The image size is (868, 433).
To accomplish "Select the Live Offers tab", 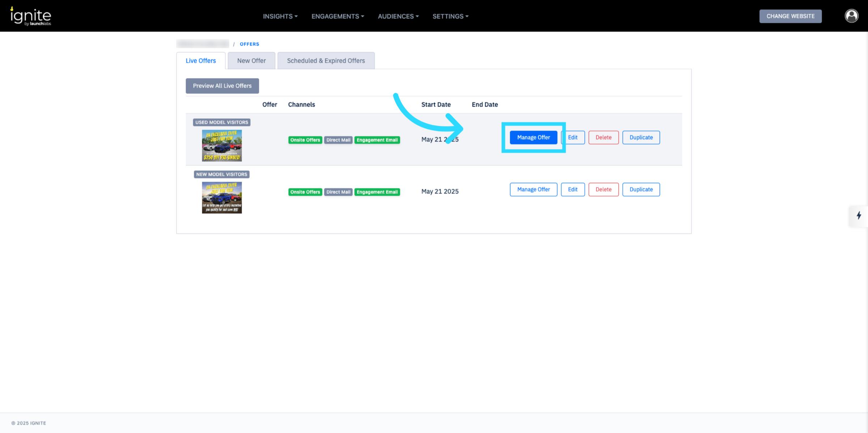I will (201, 61).
